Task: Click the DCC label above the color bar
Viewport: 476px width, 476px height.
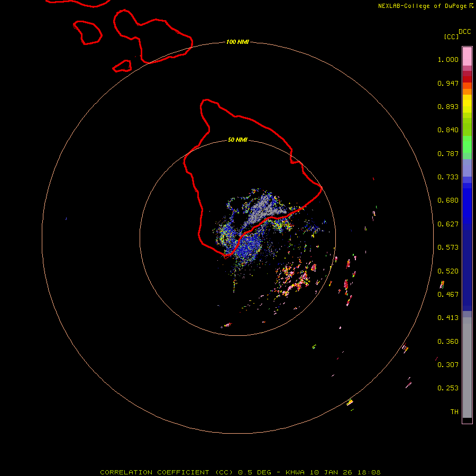Action: coord(464,32)
